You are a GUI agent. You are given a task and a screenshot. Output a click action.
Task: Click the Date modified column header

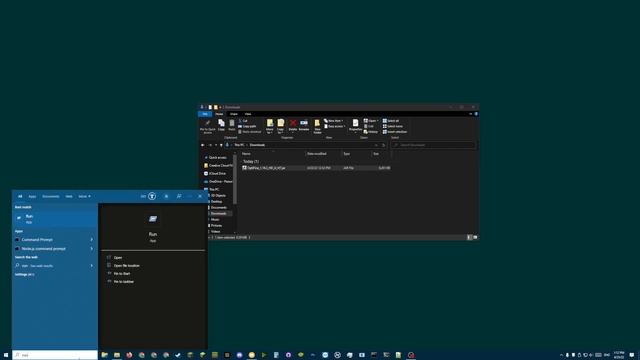[x=323, y=154]
